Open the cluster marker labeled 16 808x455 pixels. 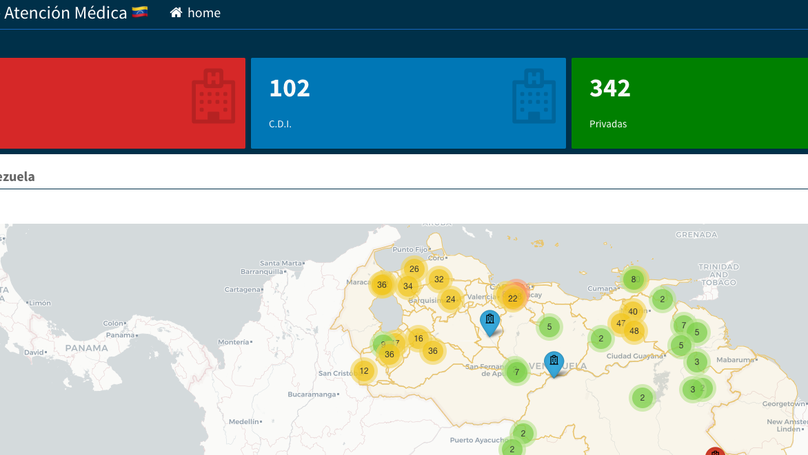pos(418,339)
